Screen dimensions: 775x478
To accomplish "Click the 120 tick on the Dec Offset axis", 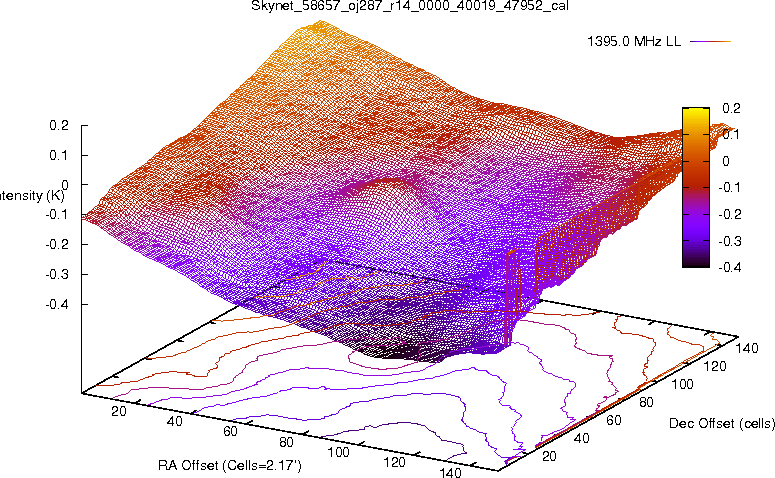I will pos(715,366).
